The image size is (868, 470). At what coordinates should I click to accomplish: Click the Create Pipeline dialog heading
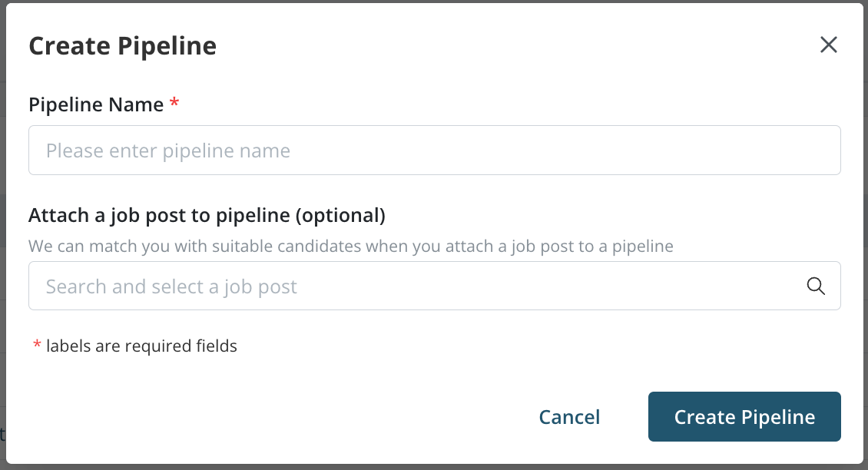(122, 46)
